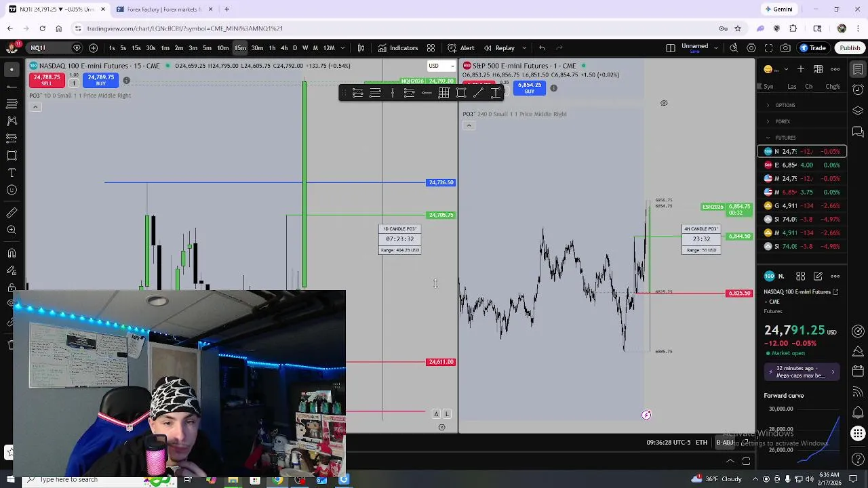Open Alerts clock icon in right sidebar
Image resolution: width=868 pixels, height=488 pixels.
[858, 90]
